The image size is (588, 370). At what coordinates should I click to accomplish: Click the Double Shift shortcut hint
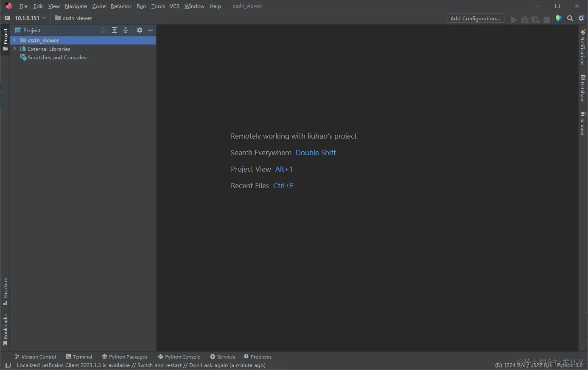316,153
